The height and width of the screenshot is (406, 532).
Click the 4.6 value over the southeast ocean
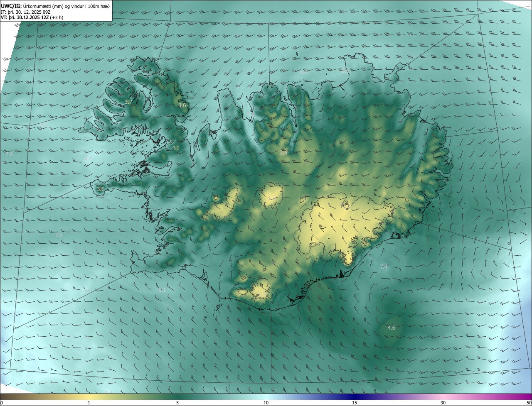click(392, 328)
